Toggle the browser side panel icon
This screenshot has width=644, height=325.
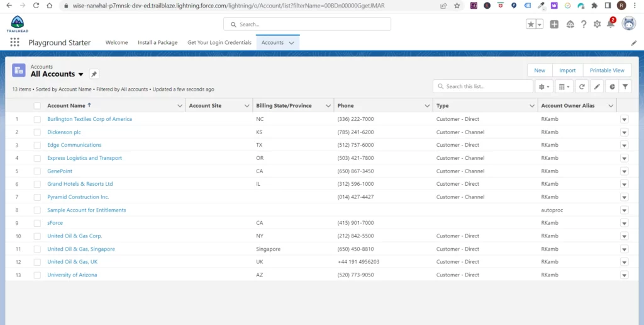608,6
